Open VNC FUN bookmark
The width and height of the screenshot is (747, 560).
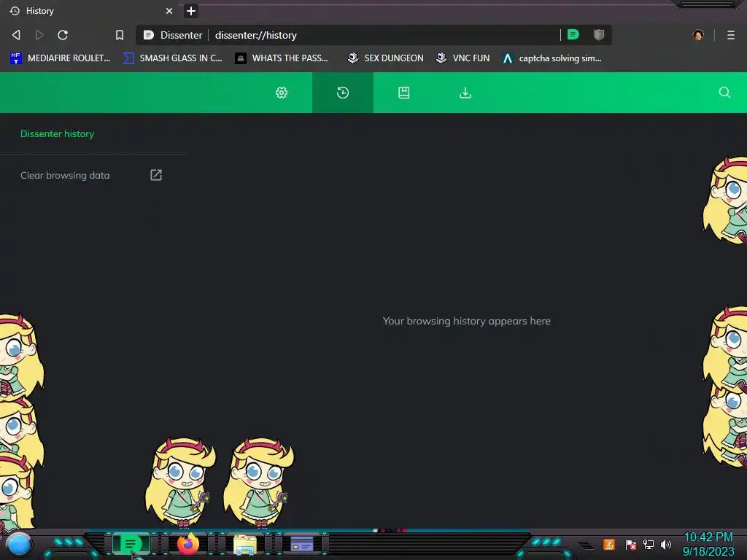point(462,58)
